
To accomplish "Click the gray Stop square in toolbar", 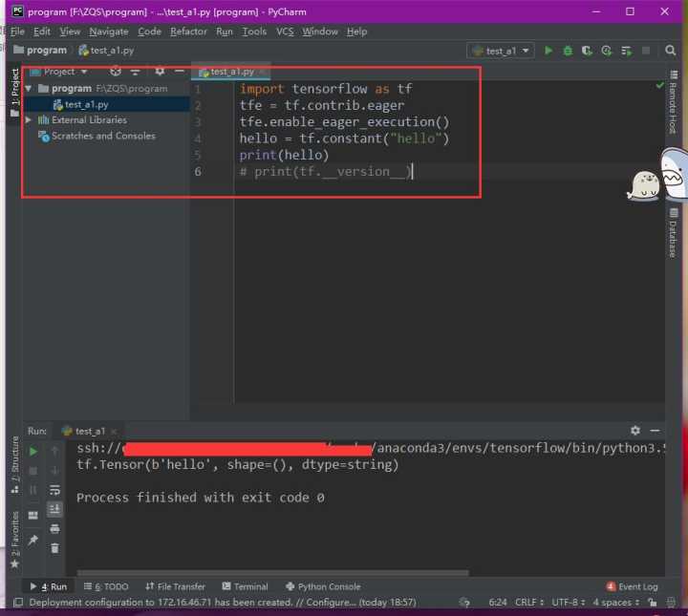I will 646,51.
